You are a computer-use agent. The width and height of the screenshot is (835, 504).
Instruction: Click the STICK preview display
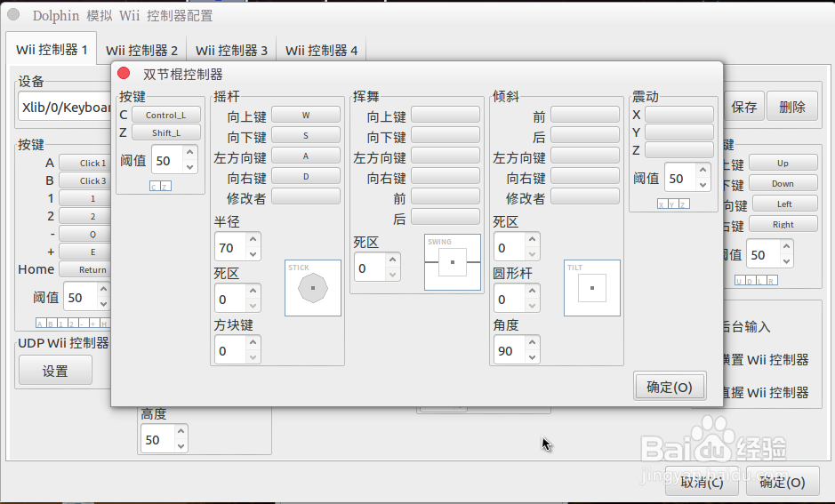(313, 288)
